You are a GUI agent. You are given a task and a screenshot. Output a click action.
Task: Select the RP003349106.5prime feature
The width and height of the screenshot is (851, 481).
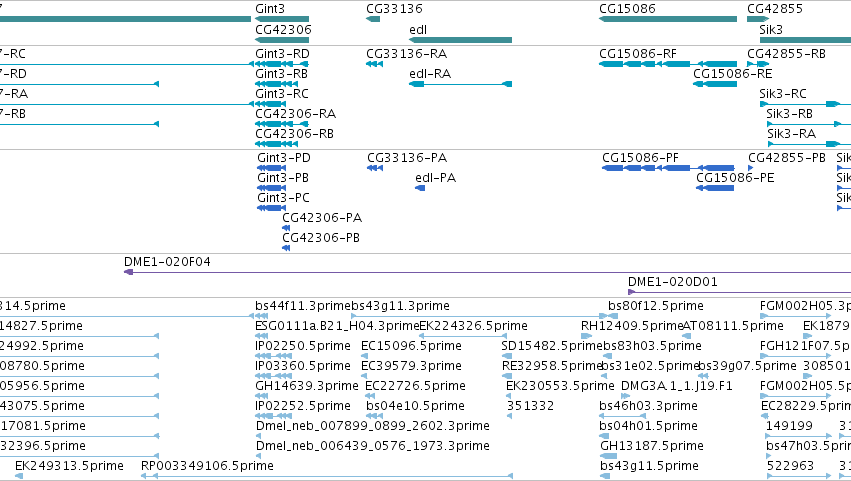(327, 476)
